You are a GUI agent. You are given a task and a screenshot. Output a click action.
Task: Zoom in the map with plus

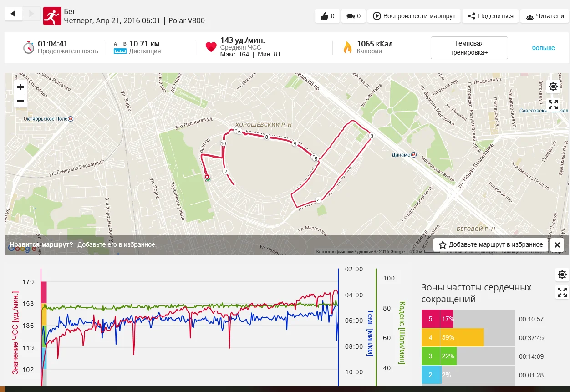pyautogui.click(x=20, y=87)
